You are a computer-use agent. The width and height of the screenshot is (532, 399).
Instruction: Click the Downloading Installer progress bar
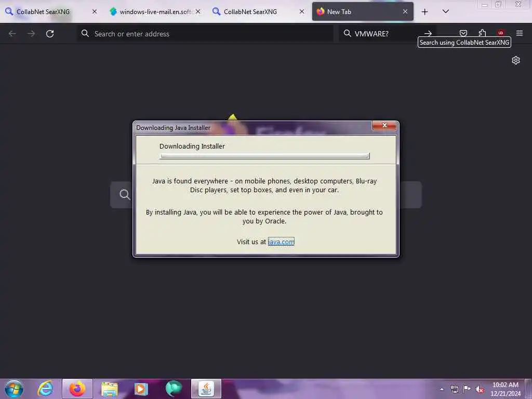coord(264,156)
